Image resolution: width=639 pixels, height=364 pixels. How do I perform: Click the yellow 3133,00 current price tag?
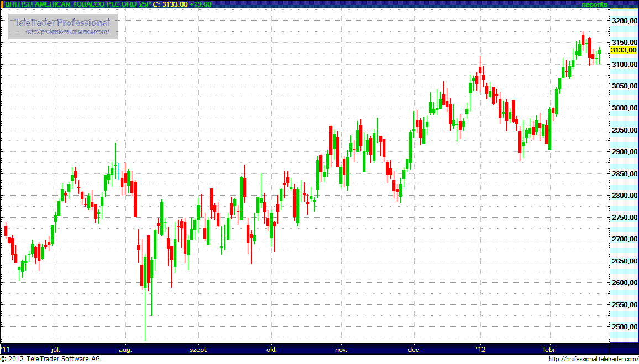(624, 50)
